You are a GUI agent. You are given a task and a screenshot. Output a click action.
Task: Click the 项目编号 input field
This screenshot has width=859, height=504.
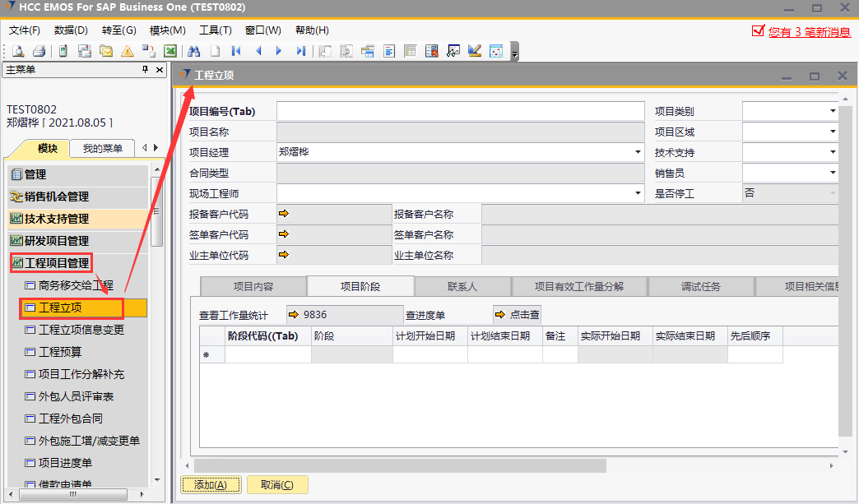460,111
